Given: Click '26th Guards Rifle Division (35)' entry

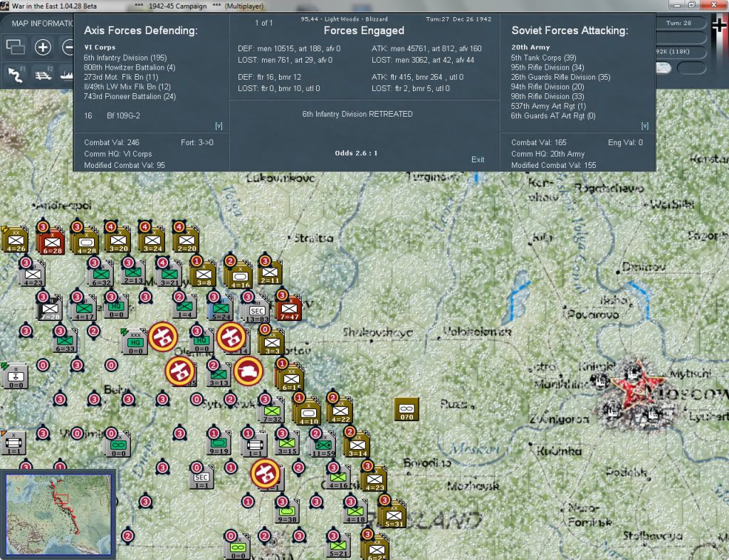Looking at the screenshot, I should [560, 77].
